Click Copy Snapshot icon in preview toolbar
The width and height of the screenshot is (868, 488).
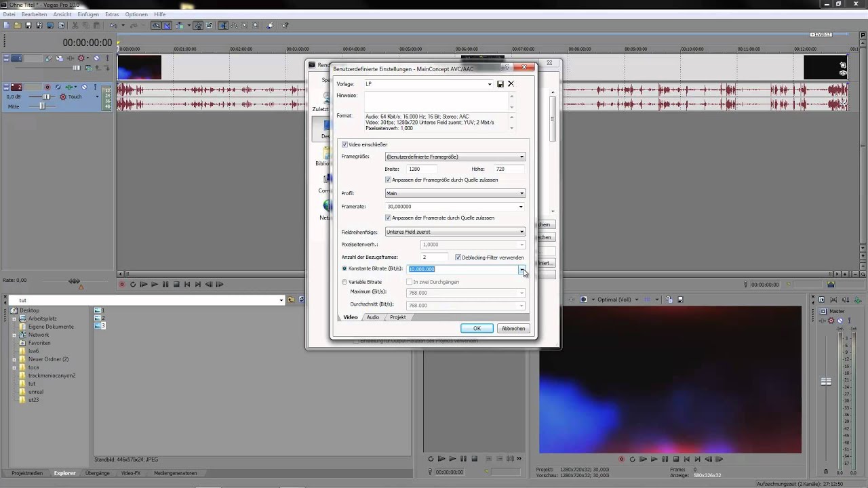(x=670, y=300)
